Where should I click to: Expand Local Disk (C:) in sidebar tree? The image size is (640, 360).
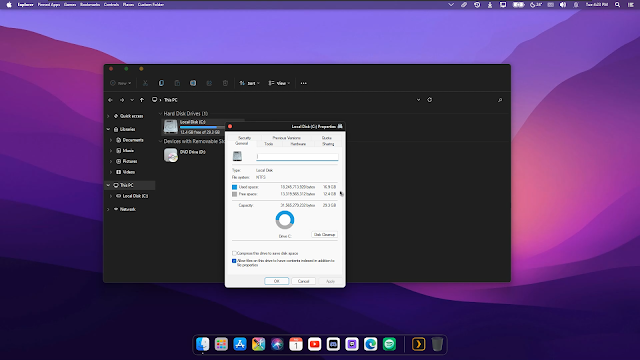tap(111, 196)
